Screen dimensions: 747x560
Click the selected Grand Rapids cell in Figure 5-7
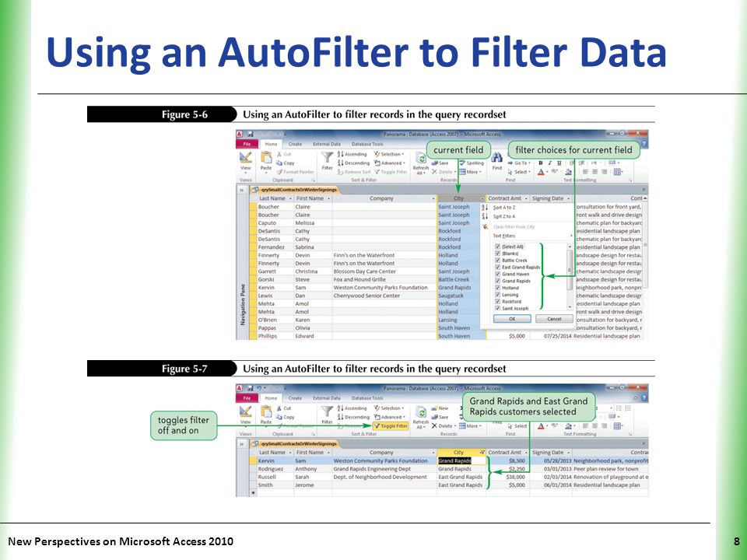(461, 461)
